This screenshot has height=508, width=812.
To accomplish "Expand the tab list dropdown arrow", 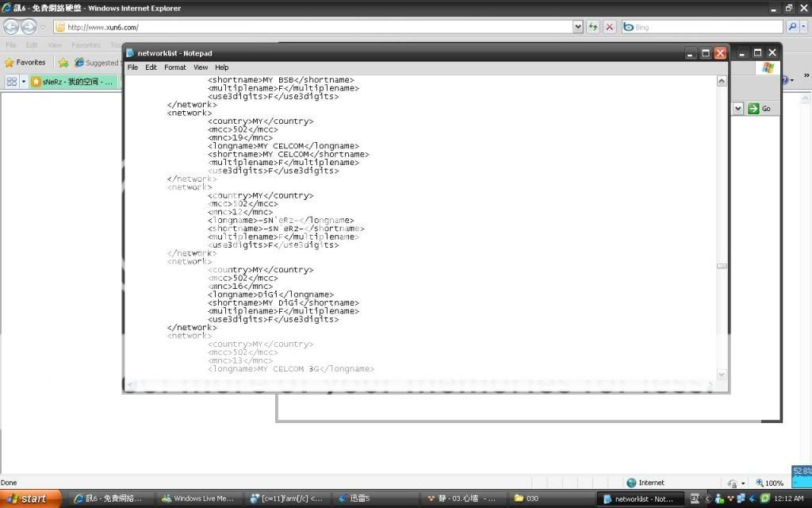I will (24, 82).
